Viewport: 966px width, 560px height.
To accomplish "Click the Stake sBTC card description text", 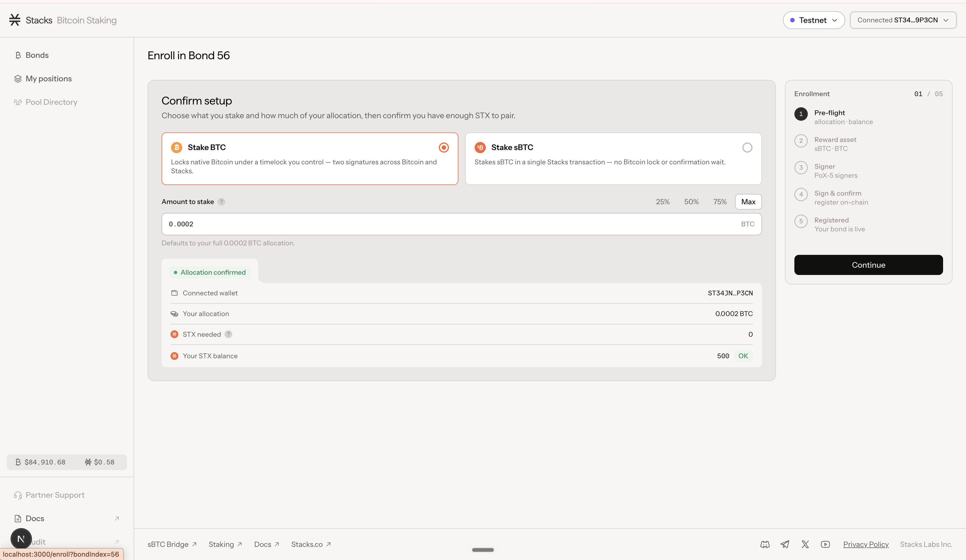I will point(600,162).
